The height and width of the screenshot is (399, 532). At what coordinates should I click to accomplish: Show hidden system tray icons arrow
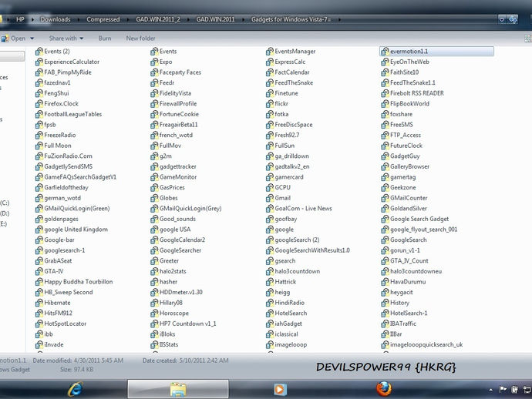tap(491, 390)
